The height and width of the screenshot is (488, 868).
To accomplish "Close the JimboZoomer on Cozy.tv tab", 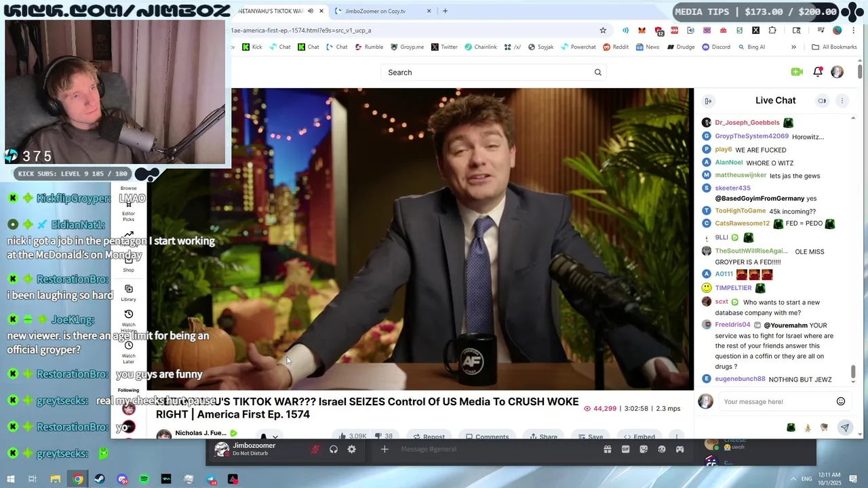I will [x=429, y=11].
